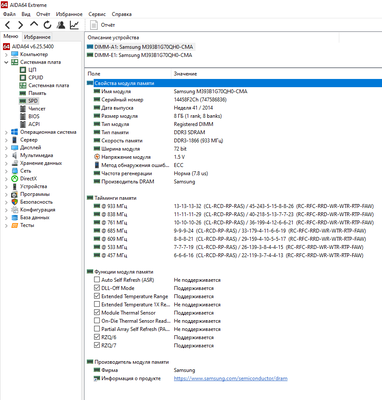This screenshot has height=400, width=382.
Task: Toggle the Module Thermal Sensor checkbox
Action: pos(97,313)
